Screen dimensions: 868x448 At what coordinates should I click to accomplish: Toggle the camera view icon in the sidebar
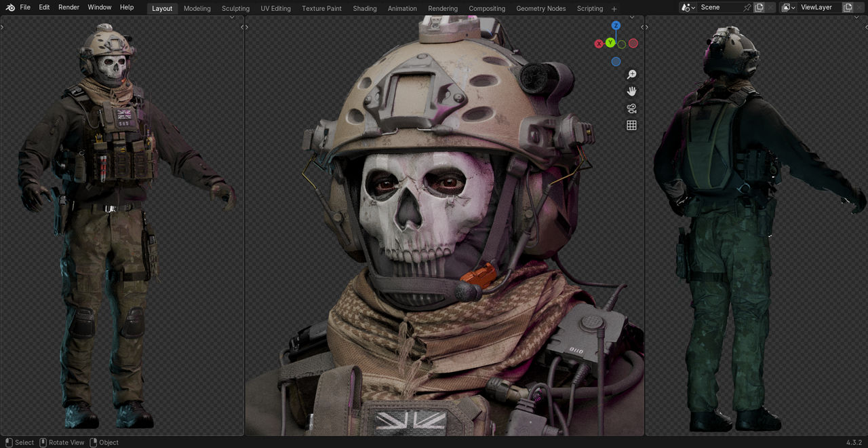[631, 108]
